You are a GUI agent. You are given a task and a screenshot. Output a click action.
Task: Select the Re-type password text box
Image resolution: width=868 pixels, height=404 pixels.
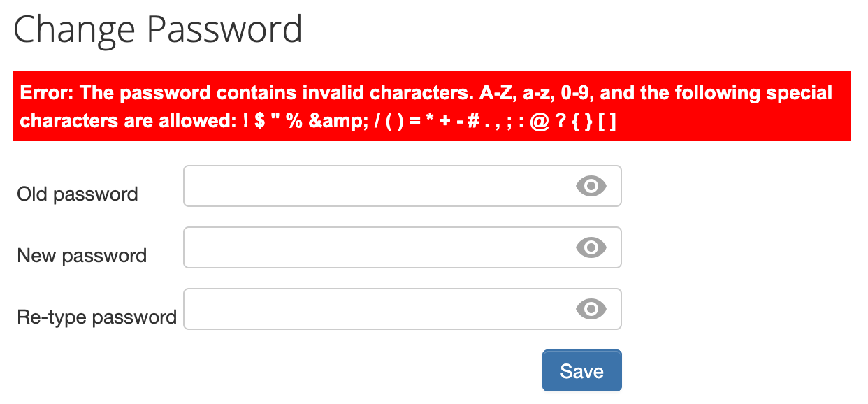click(x=402, y=309)
